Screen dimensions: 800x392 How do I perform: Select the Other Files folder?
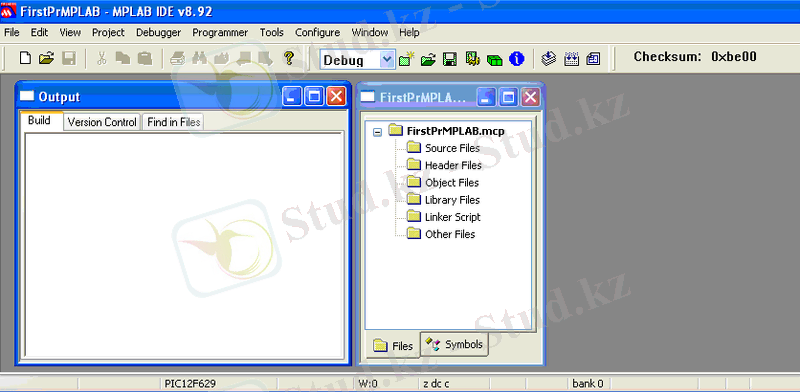click(x=450, y=234)
